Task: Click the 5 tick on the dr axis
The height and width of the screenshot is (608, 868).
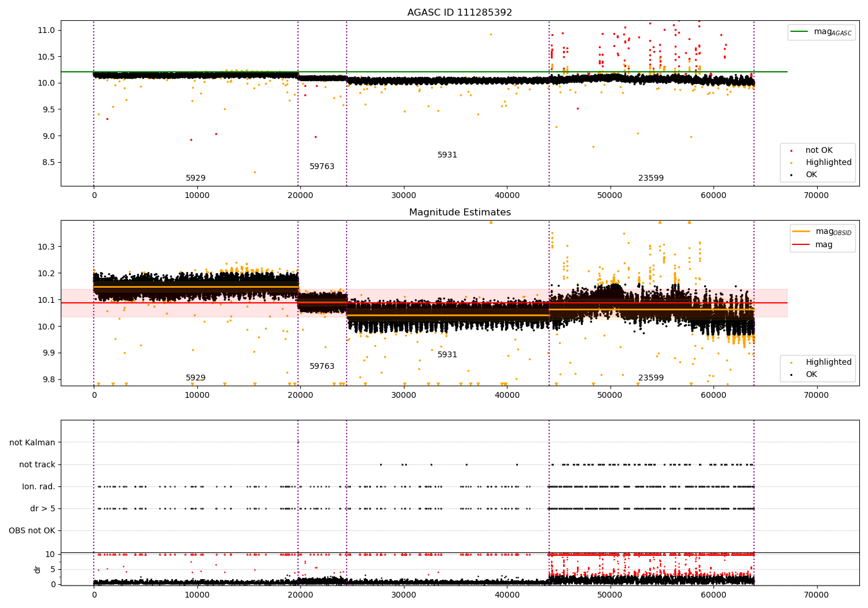Action: point(53,569)
